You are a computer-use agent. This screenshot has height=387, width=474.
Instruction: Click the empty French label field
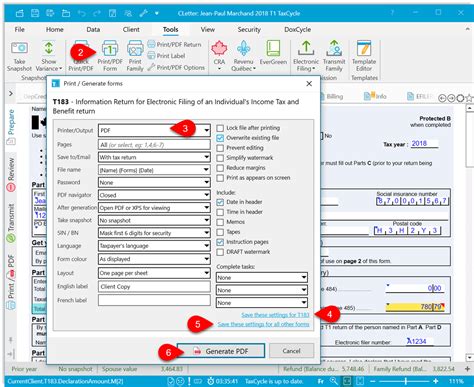coord(154,300)
